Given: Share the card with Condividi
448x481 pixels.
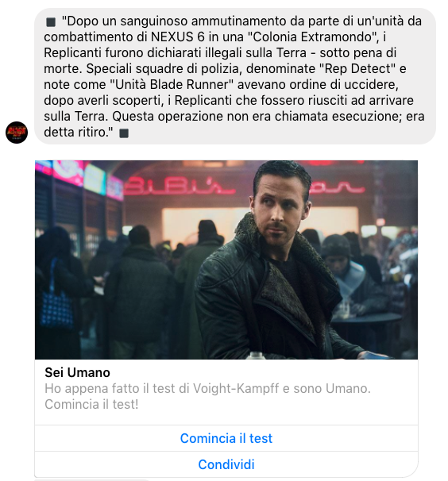Looking at the screenshot, I should point(226,464).
